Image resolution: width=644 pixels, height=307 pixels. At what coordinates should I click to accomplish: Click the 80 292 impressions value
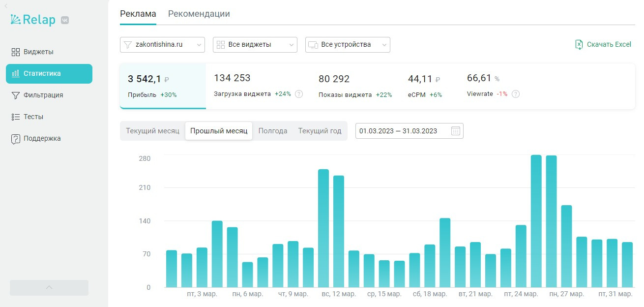(334, 79)
